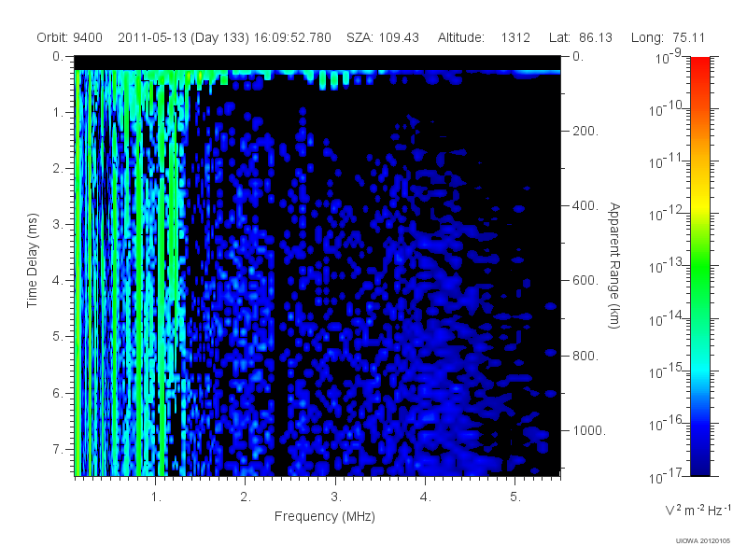Click the dark blue bottom of colorbar
This screenshot has height=560, width=747.
pyautogui.click(x=699, y=467)
